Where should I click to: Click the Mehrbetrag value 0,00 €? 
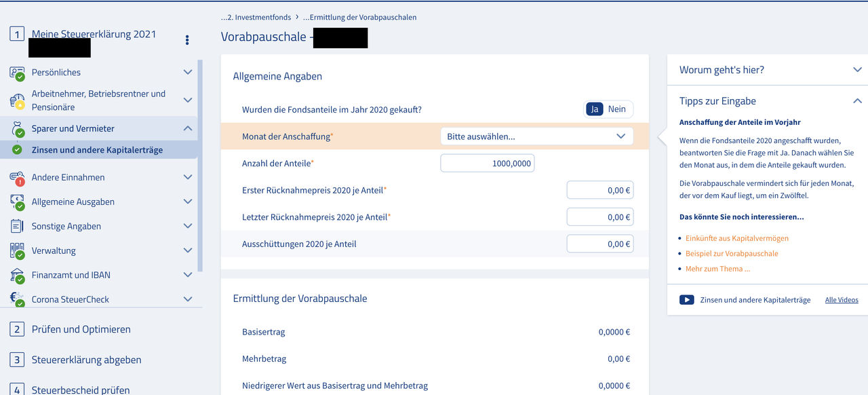pos(619,359)
